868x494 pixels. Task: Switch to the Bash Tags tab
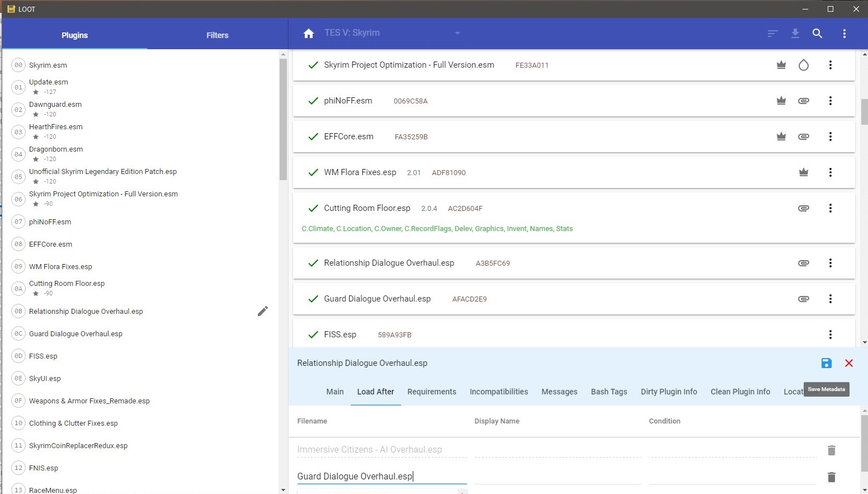pyautogui.click(x=608, y=392)
